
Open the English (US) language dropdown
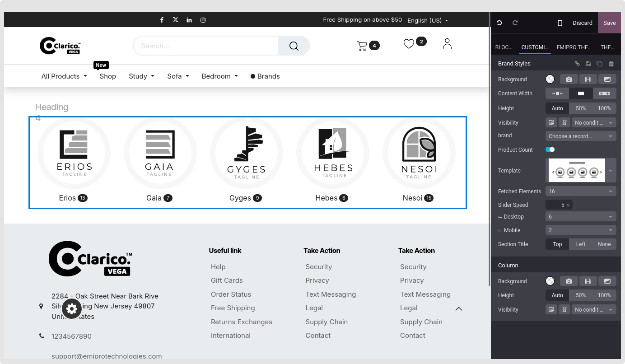(428, 20)
